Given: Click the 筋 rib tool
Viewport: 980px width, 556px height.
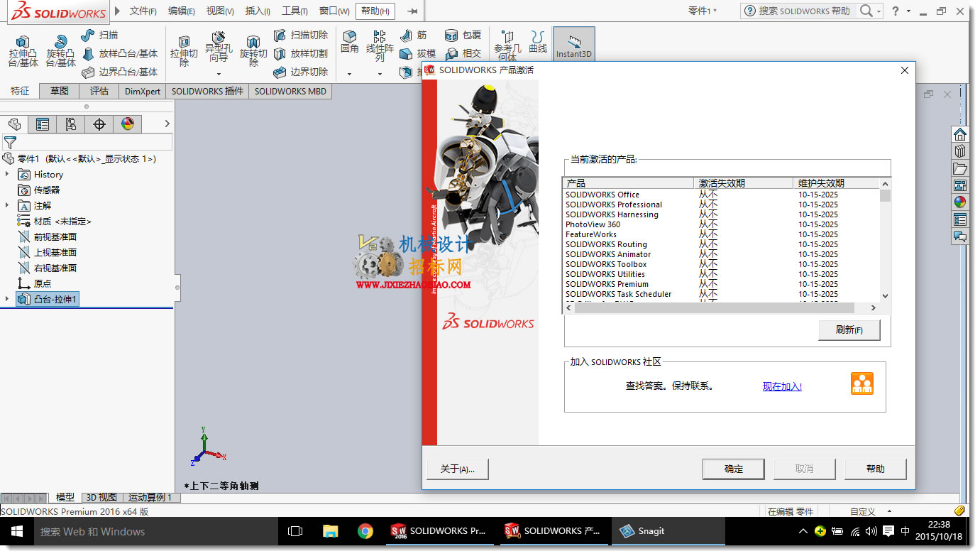Looking at the screenshot, I should click(414, 35).
